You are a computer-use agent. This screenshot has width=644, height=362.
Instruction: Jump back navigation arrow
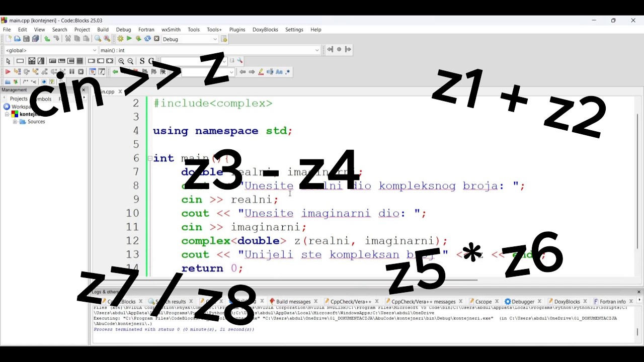[330, 49]
